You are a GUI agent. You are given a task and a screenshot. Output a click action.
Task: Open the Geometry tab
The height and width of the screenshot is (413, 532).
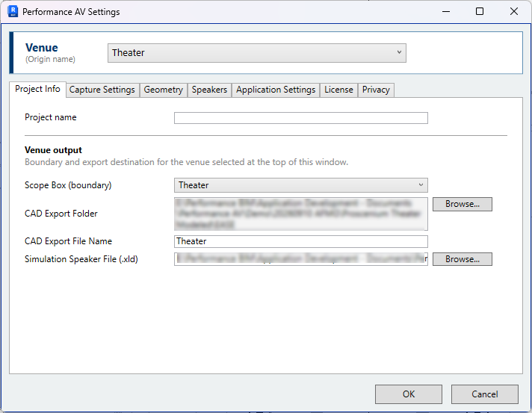pyautogui.click(x=164, y=90)
